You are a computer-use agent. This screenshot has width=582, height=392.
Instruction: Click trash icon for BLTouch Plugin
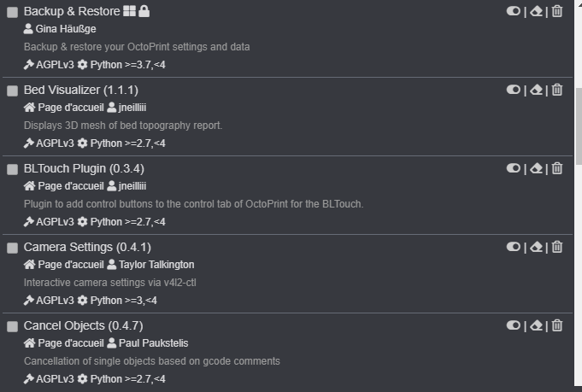coord(557,168)
